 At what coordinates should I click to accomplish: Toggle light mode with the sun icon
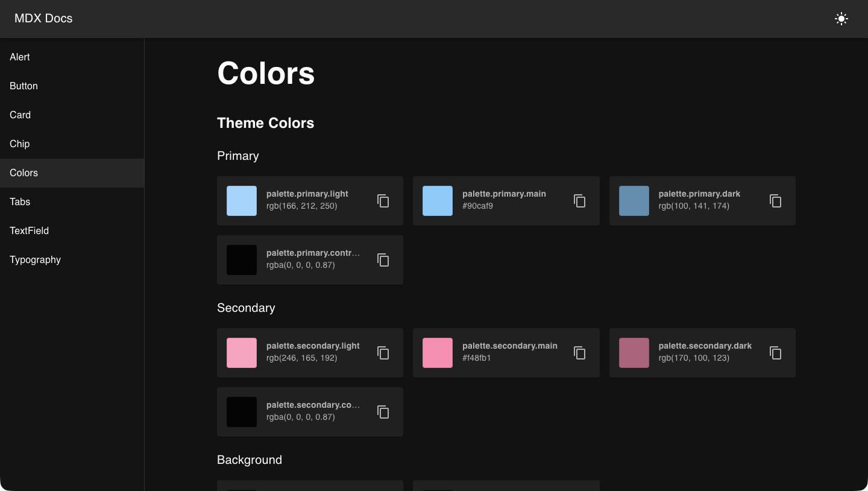pos(841,19)
